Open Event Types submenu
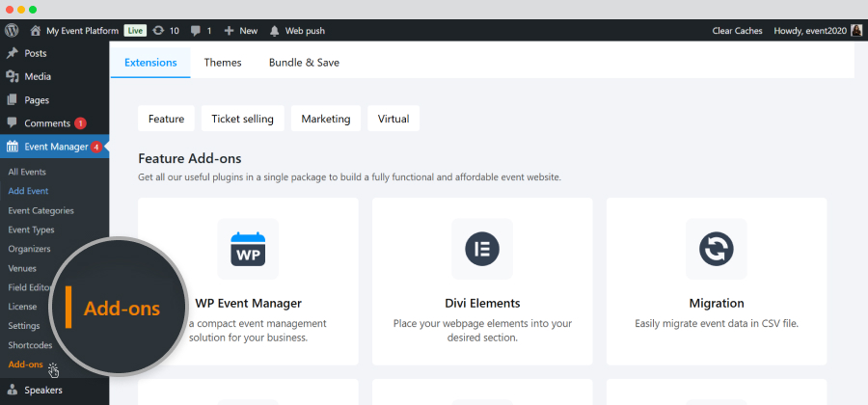 point(31,229)
